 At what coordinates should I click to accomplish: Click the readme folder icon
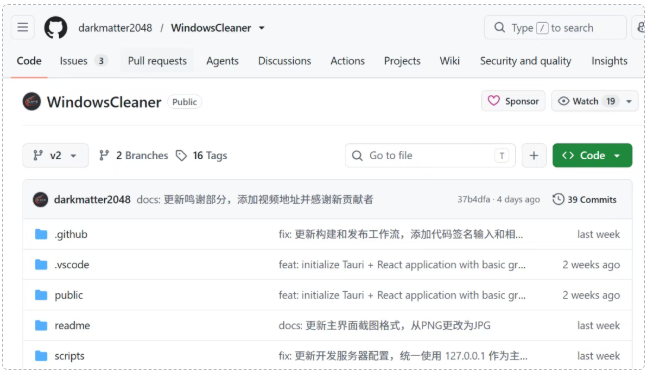[41, 325]
